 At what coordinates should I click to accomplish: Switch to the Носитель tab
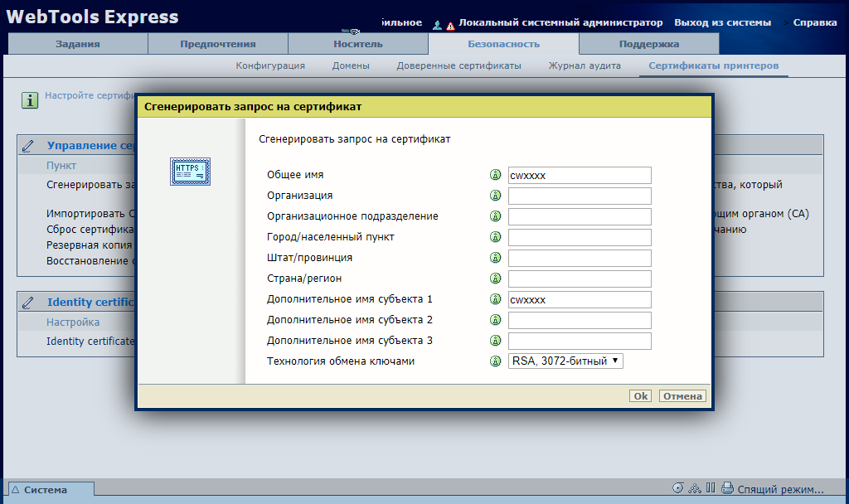357,44
